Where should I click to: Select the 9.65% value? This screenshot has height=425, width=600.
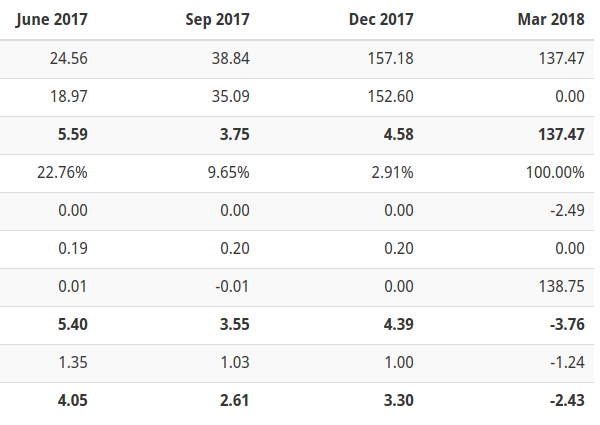[229, 173]
